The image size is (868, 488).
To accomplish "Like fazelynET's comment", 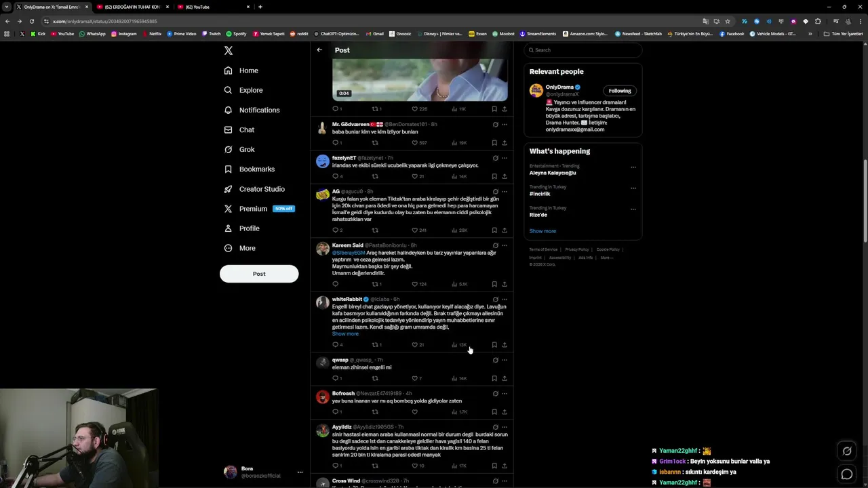I will (x=415, y=176).
